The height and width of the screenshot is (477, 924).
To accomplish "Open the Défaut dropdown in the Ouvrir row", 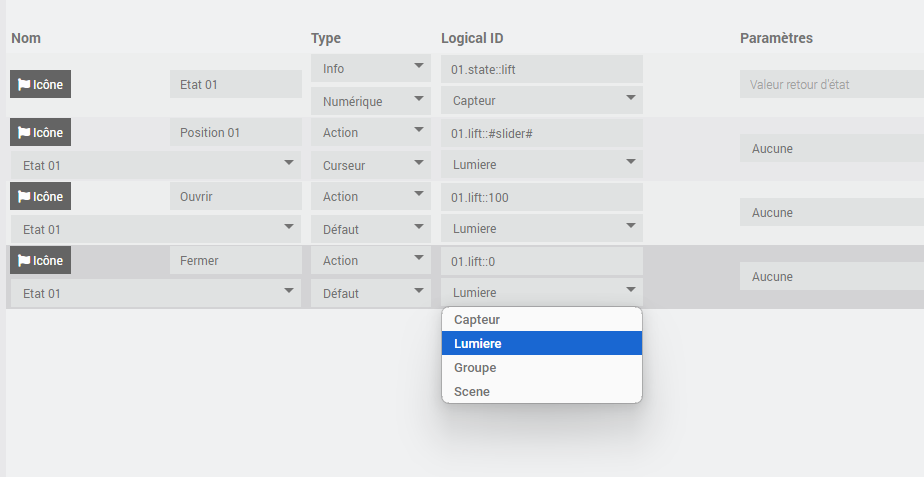I will point(370,229).
